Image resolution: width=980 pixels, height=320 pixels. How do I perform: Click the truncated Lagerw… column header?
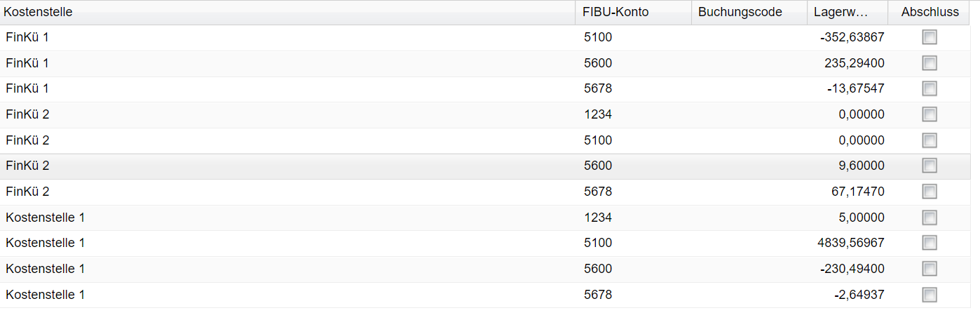click(x=841, y=13)
